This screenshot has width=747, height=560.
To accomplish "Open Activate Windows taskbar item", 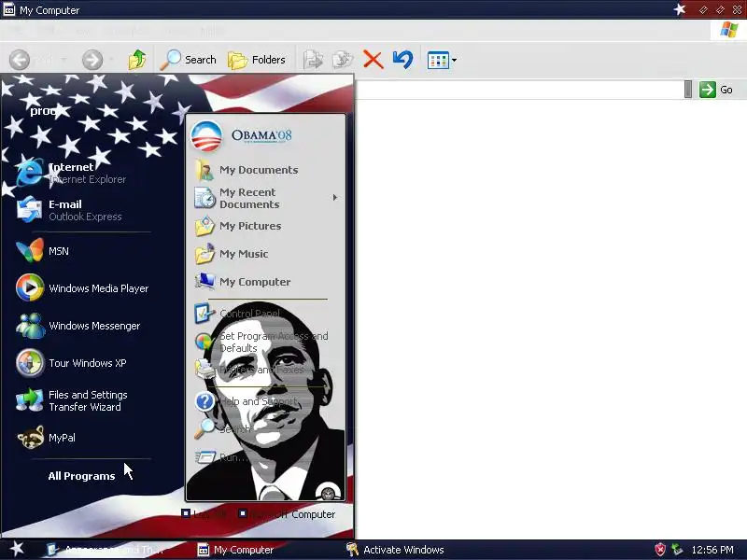I will [395, 550].
